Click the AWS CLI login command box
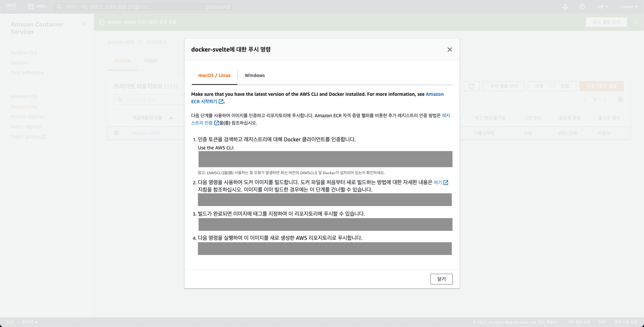This screenshot has width=644, height=327. (x=325, y=159)
